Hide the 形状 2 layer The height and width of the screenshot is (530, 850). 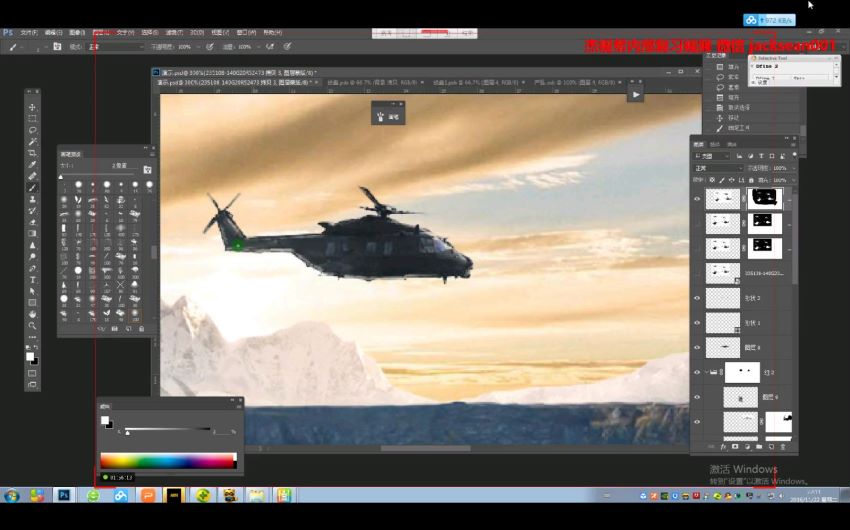point(697,298)
